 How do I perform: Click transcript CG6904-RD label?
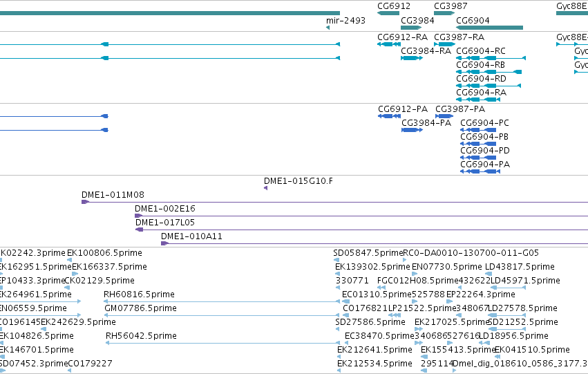point(481,79)
